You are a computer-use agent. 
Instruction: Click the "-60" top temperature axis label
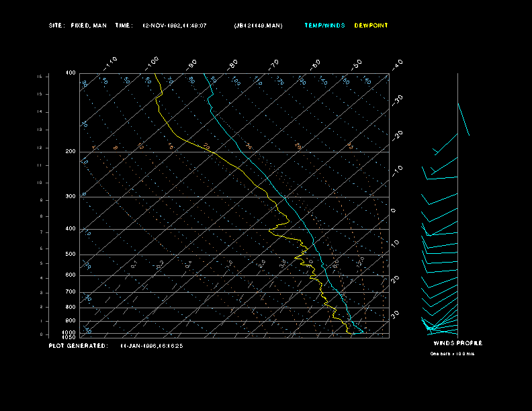click(315, 64)
